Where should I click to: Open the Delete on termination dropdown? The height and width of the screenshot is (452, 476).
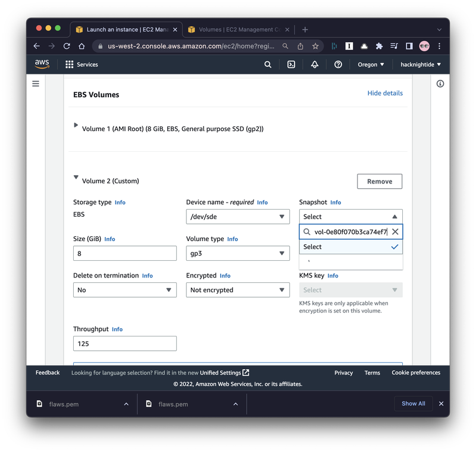124,290
